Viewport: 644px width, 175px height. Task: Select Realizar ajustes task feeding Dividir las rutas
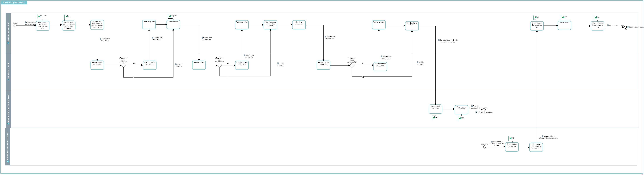[x=242, y=25]
